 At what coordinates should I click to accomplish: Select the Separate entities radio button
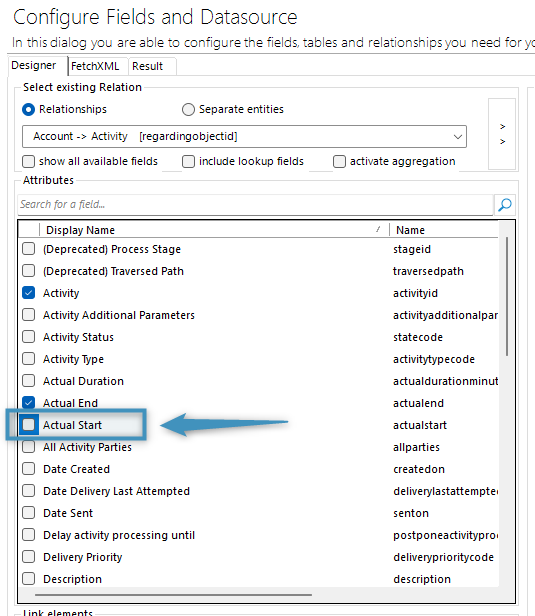(188, 109)
